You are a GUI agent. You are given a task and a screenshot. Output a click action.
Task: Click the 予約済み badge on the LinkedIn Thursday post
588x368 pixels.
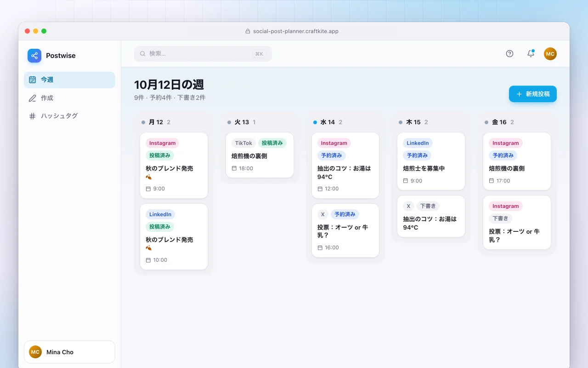[x=417, y=155]
